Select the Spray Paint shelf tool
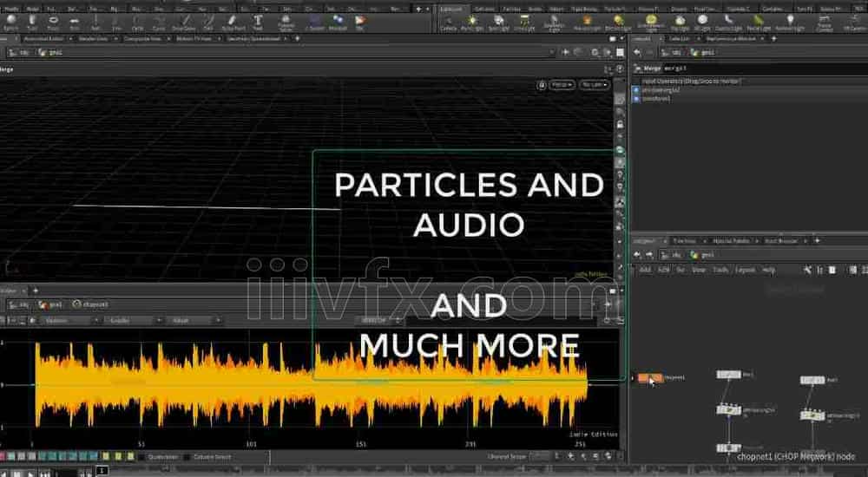Image resolution: width=868 pixels, height=477 pixels. [x=233, y=23]
